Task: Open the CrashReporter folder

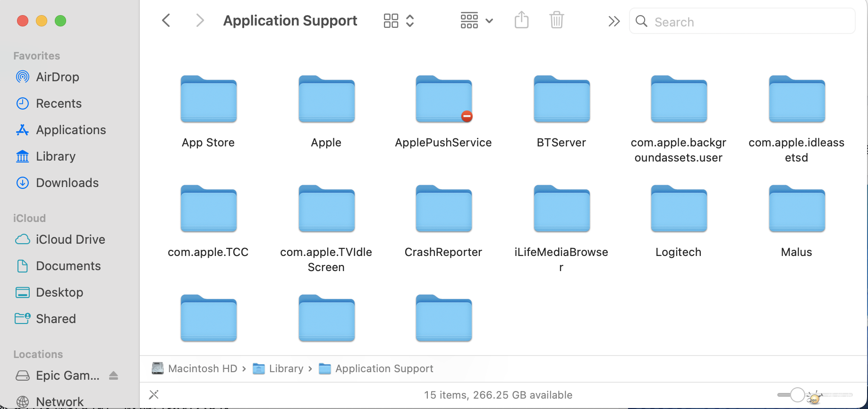Action: tap(443, 209)
